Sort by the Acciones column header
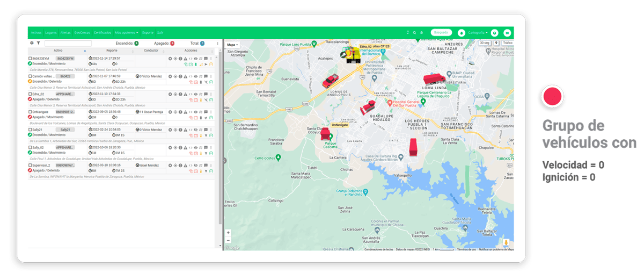644x280 pixels. tap(191, 51)
